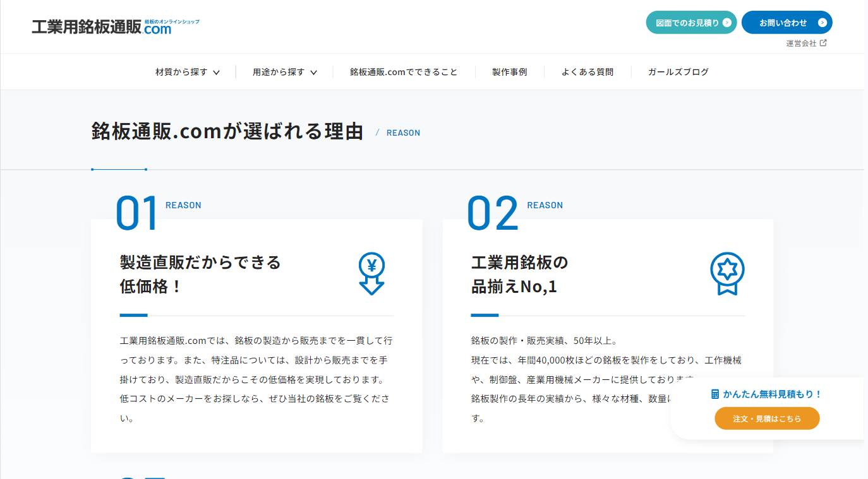Go to 銘板通販.comでできること page
Screen dimensions: 868x479
[x=404, y=72]
